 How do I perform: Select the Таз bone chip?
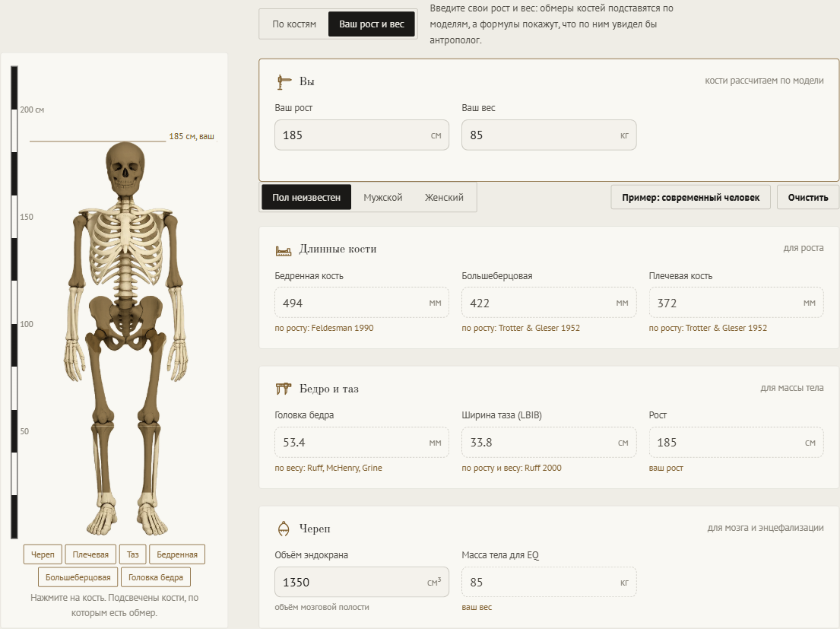click(x=133, y=554)
